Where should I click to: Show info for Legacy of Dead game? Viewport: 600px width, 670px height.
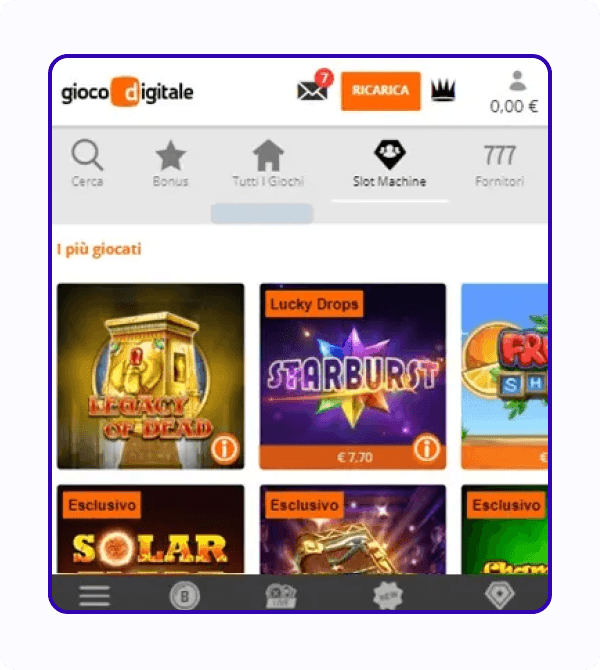coord(224,448)
